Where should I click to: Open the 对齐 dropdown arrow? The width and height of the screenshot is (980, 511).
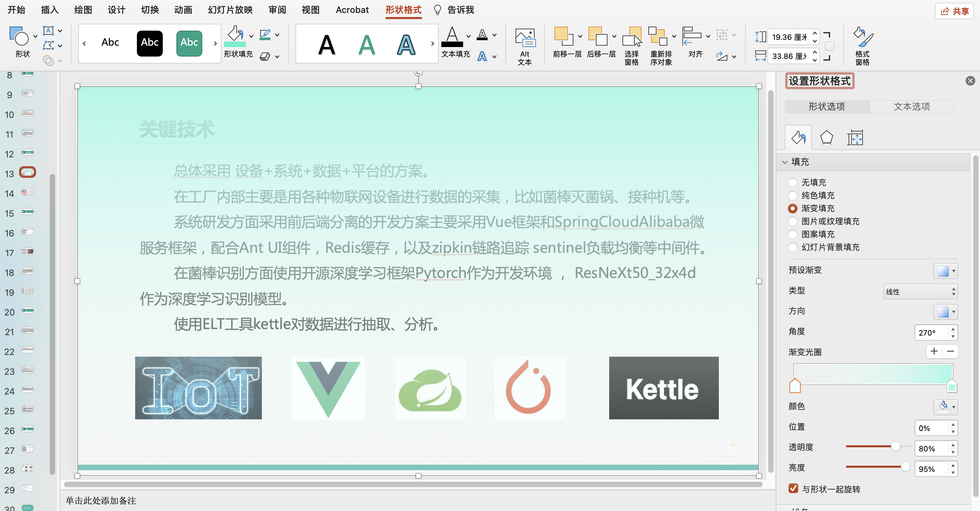point(708,36)
